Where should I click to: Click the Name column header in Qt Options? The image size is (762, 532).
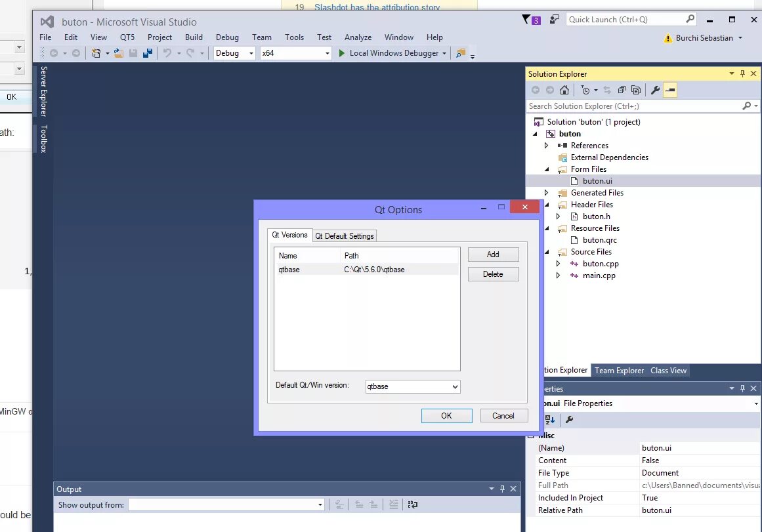tap(308, 256)
